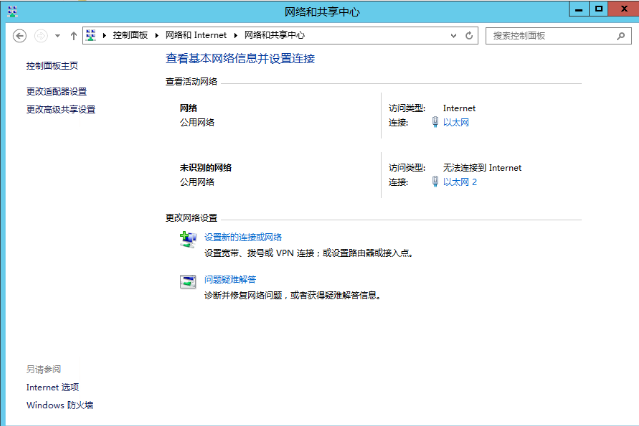
Task: Click the control panel icon in address bar
Action: [91, 35]
